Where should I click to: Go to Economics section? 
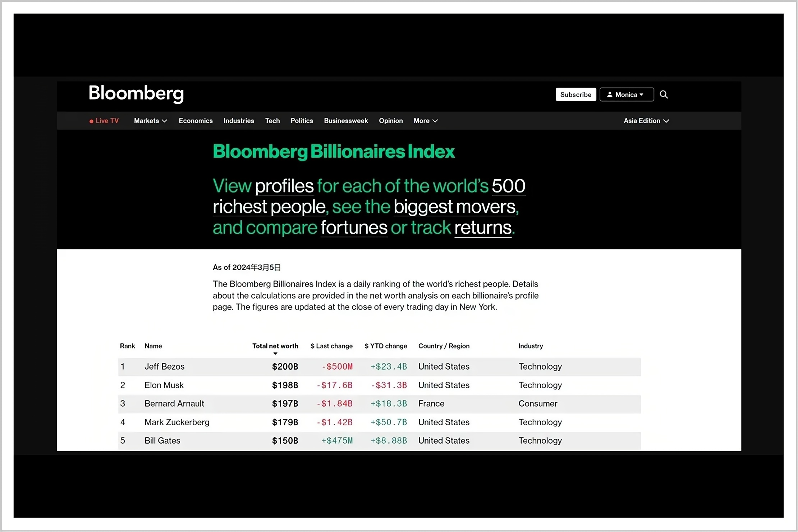[196, 121]
